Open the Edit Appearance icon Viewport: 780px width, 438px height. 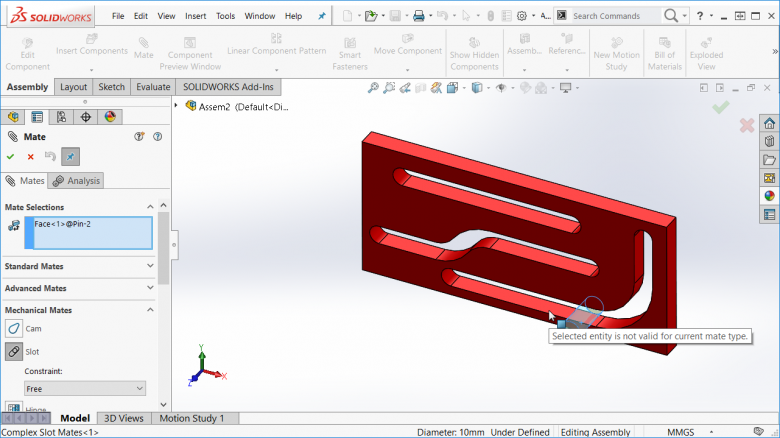pos(525,88)
